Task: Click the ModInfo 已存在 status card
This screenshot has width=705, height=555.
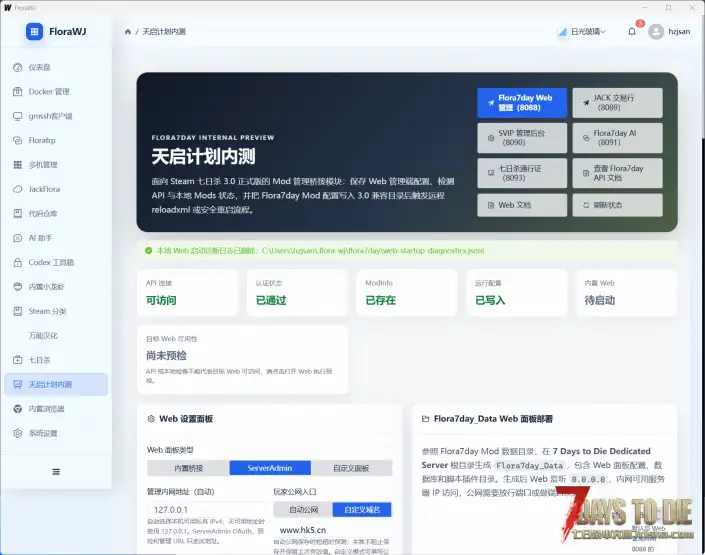Action: [407, 293]
